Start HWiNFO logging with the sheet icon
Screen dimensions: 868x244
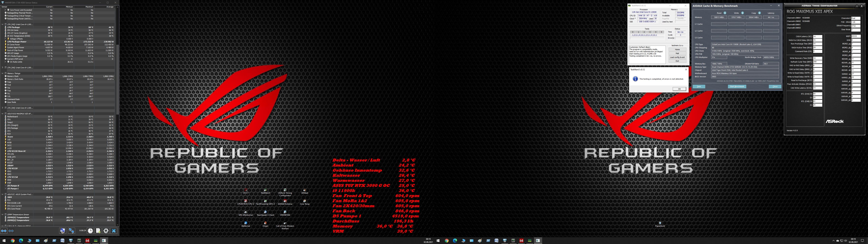(x=98, y=231)
